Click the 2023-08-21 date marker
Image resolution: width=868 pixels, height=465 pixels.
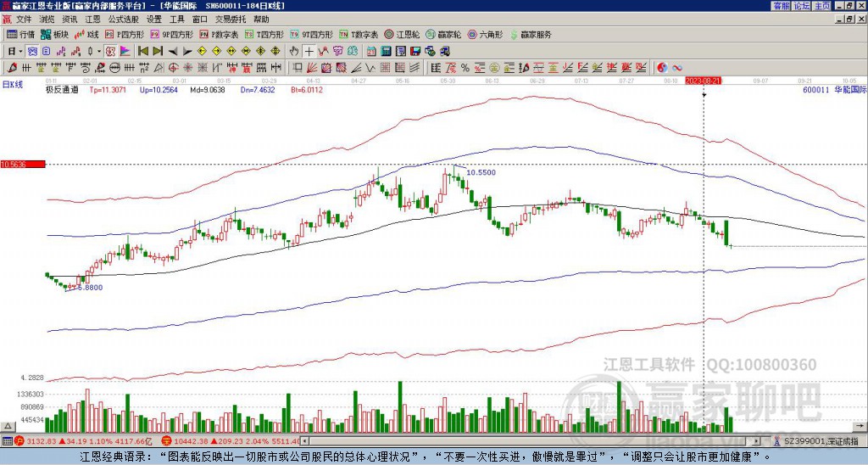click(x=703, y=81)
